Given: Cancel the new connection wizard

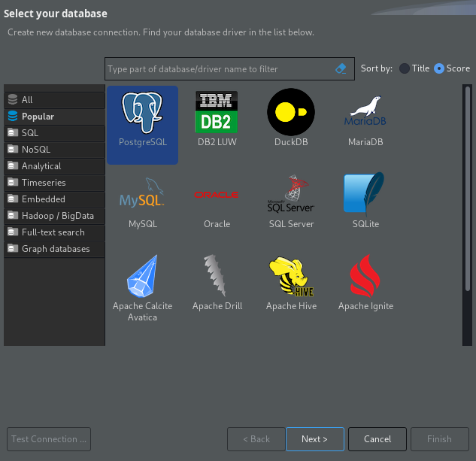Looking at the screenshot, I should tap(377, 439).
